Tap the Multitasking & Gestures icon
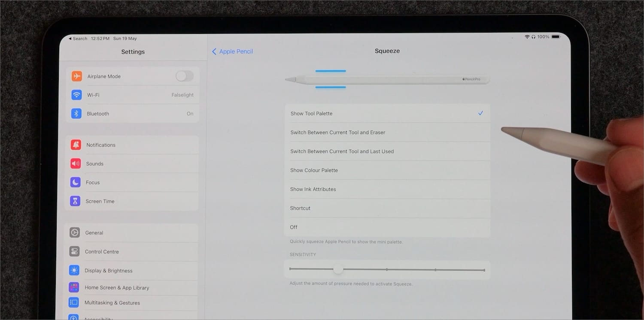Image resolution: width=644 pixels, height=320 pixels. (74, 302)
